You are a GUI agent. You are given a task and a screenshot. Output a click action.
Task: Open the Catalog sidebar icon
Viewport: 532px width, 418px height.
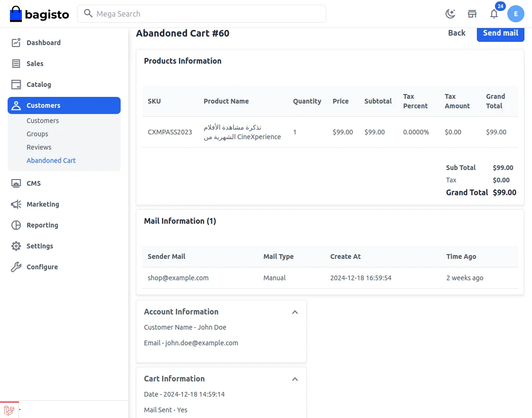(x=16, y=85)
